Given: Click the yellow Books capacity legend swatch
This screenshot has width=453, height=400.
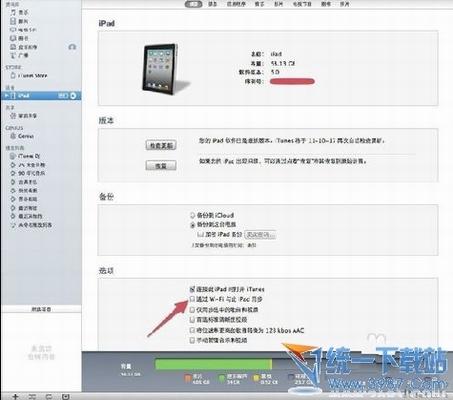Looking at the screenshot, I should click(x=256, y=378).
